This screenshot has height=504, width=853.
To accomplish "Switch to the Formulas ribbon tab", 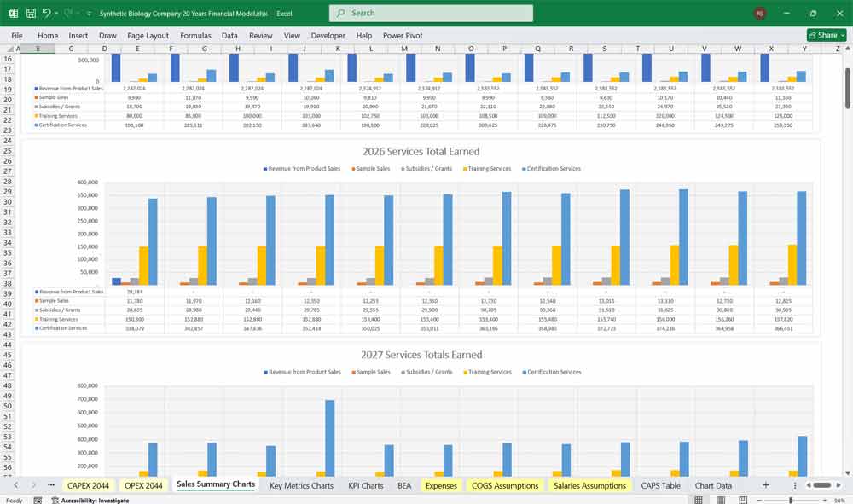I will coord(195,36).
